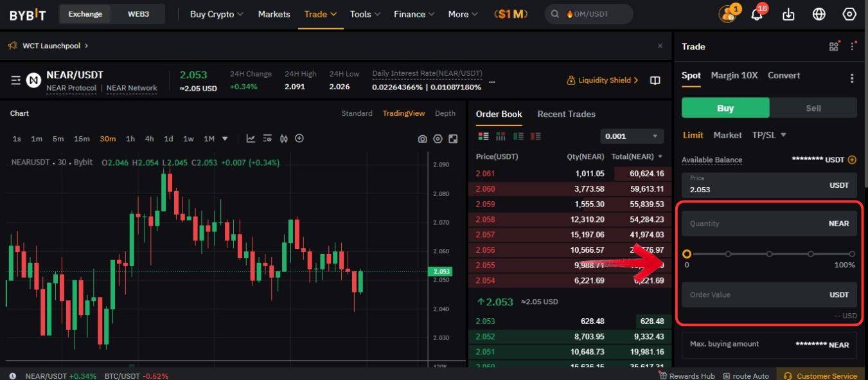Expand the Buy Crypto menu
The height and width of the screenshot is (380, 868).
217,14
